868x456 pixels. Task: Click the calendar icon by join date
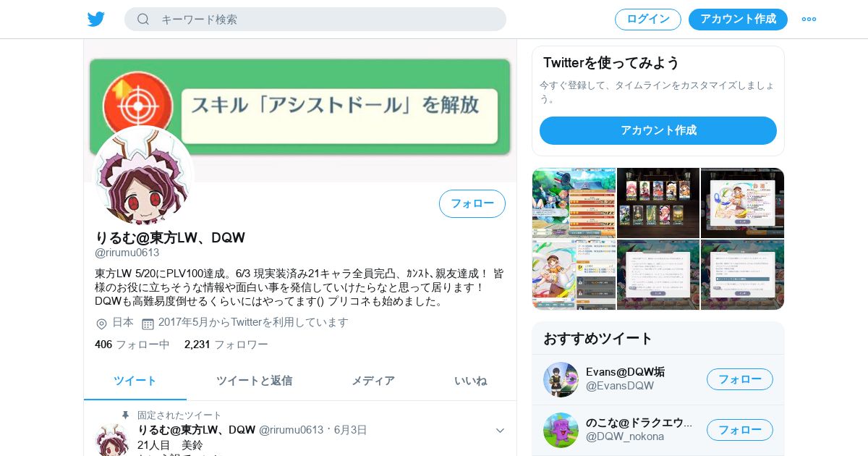(x=148, y=324)
